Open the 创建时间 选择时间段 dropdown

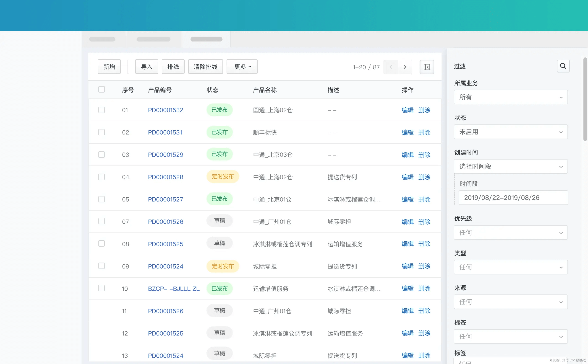511,166
